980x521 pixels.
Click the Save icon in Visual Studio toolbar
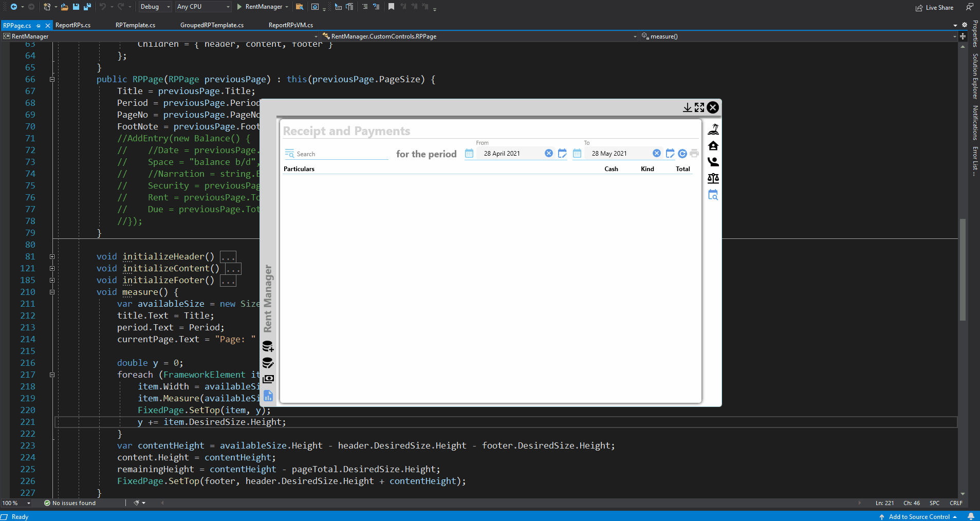coord(76,7)
